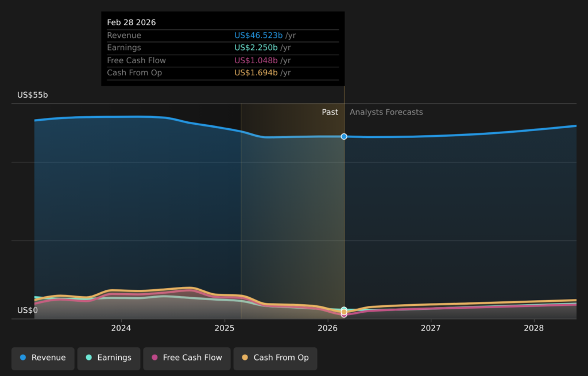Toggle the Revenue series visibility
Screen dimensions: 588x376
[42, 358]
